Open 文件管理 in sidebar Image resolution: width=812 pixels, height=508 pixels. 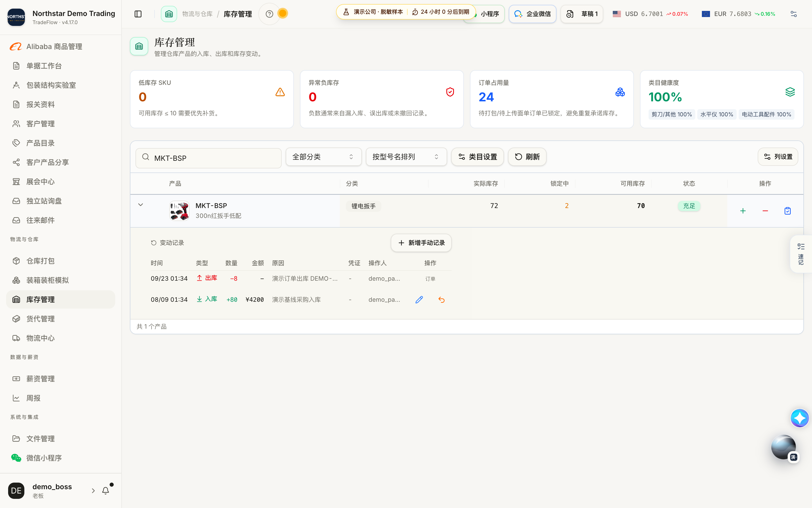click(x=60, y=438)
